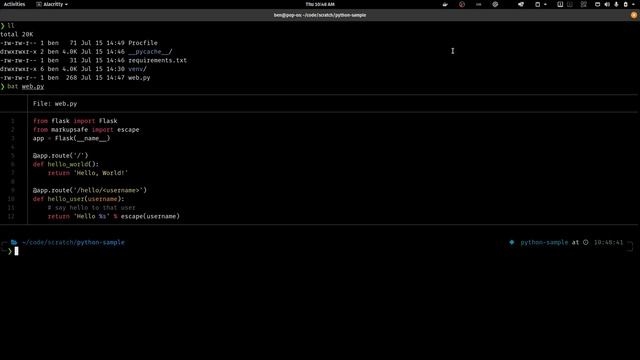Click the 'll' command text
The height and width of the screenshot is (360, 640).
[x=11, y=26]
